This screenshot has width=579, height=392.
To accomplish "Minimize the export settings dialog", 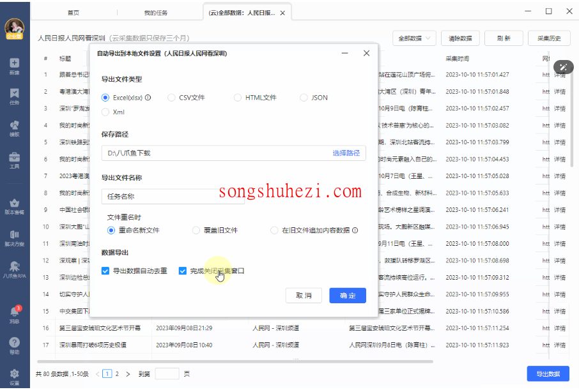I will (x=345, y=53).
